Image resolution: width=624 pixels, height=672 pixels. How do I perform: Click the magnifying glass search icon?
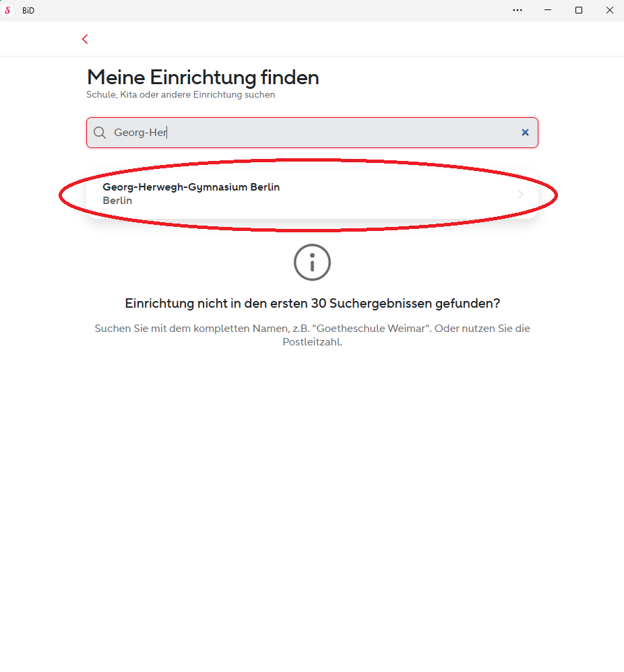point(100,133)
